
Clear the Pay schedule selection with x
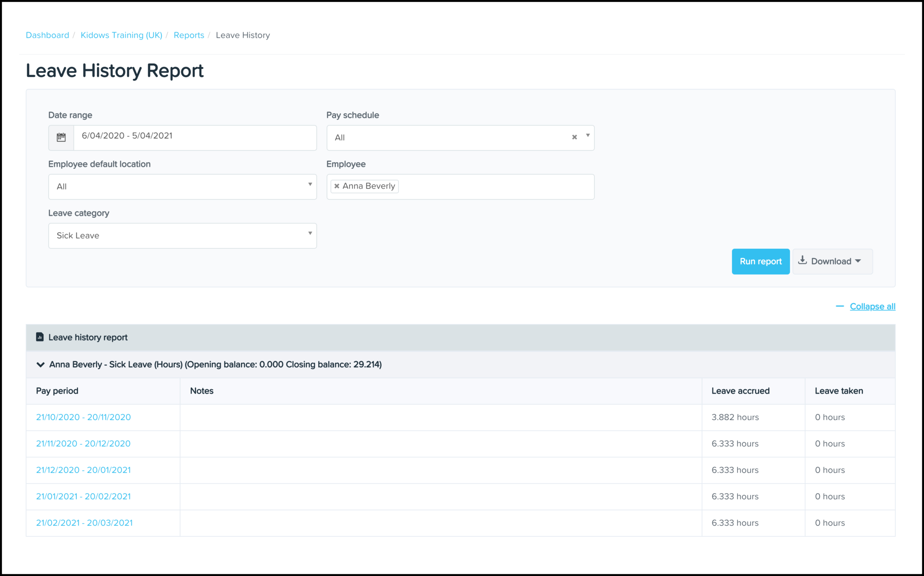pos(574,137)
